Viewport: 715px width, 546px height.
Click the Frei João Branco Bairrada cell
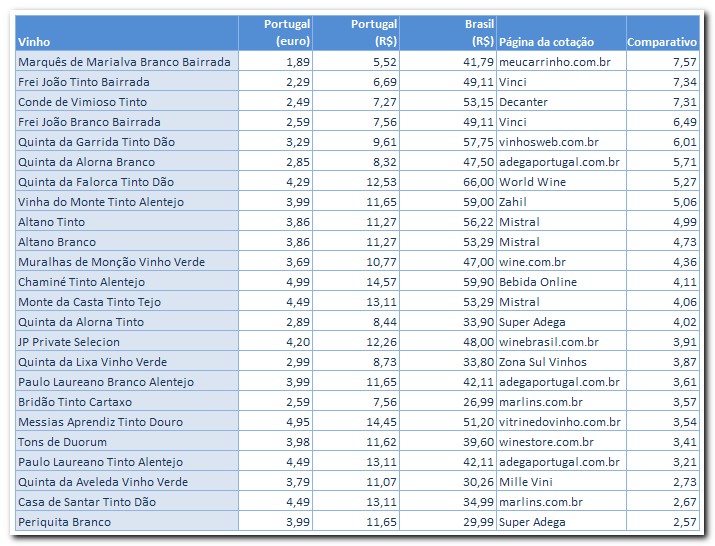(127, 121)
